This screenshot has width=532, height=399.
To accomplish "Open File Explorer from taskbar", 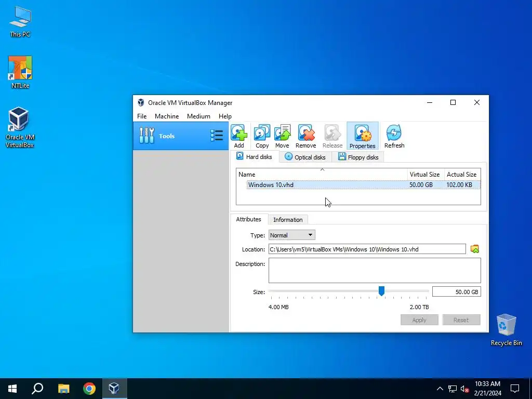I will tap(63, 389).
